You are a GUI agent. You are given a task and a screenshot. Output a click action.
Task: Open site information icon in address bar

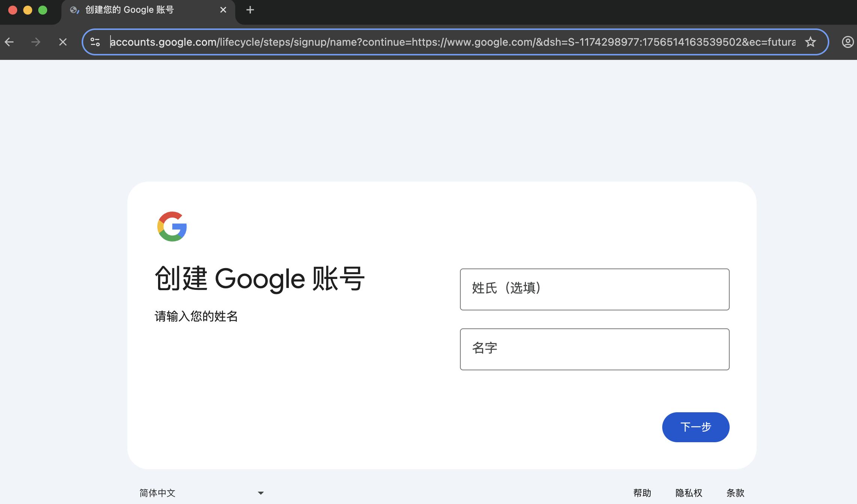click(95, 42)
